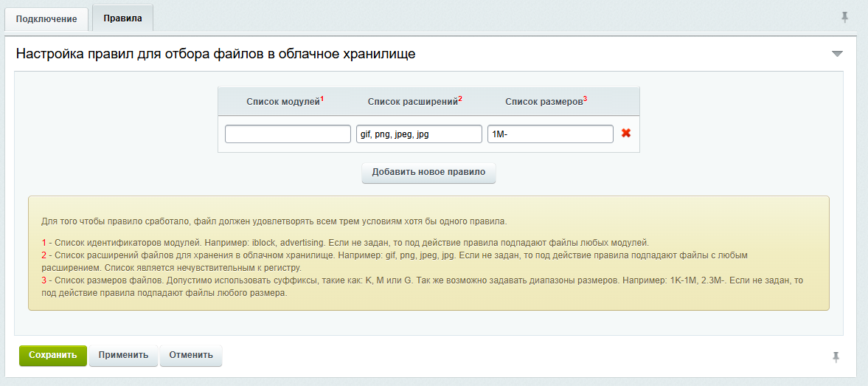Click the Настройка правил section title

pos(215,54)
